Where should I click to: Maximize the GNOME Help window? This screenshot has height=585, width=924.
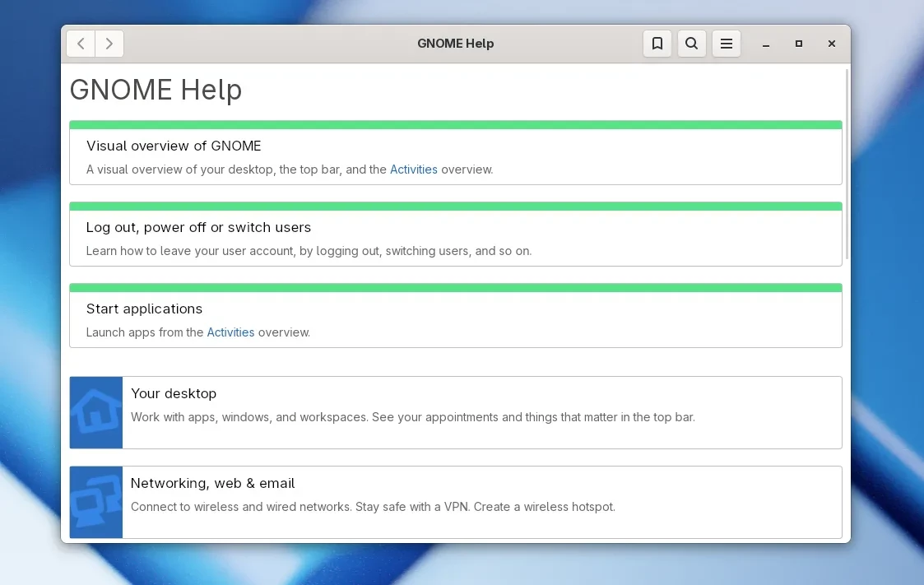point(798,44)
